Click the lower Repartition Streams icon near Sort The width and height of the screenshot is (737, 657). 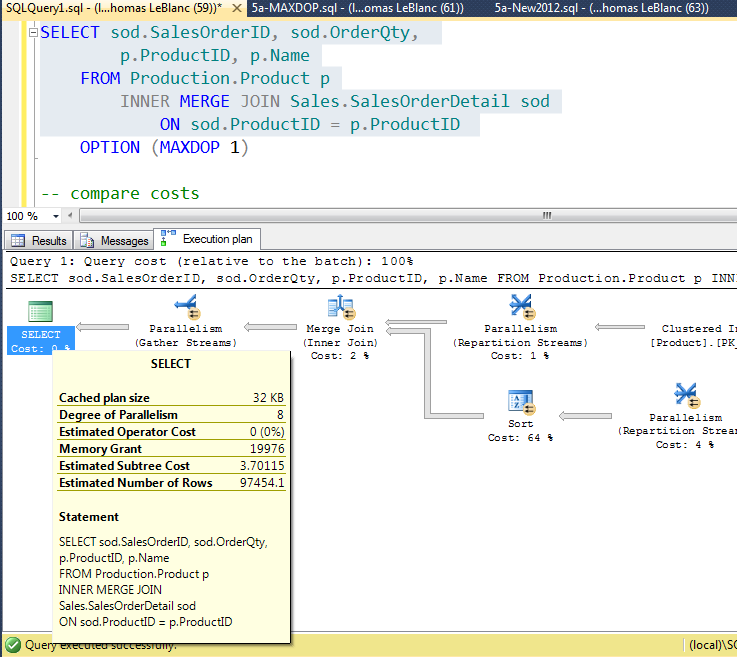687,396
